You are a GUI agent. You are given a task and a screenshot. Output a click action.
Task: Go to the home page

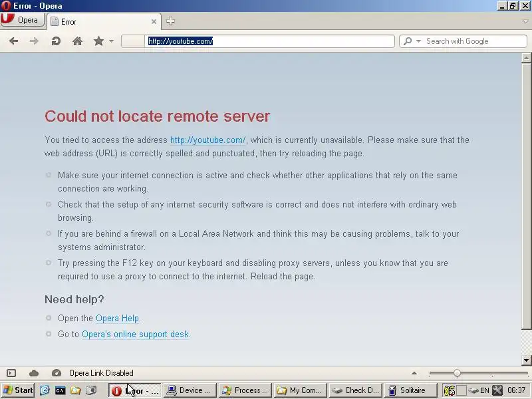[x=77, y=41]
